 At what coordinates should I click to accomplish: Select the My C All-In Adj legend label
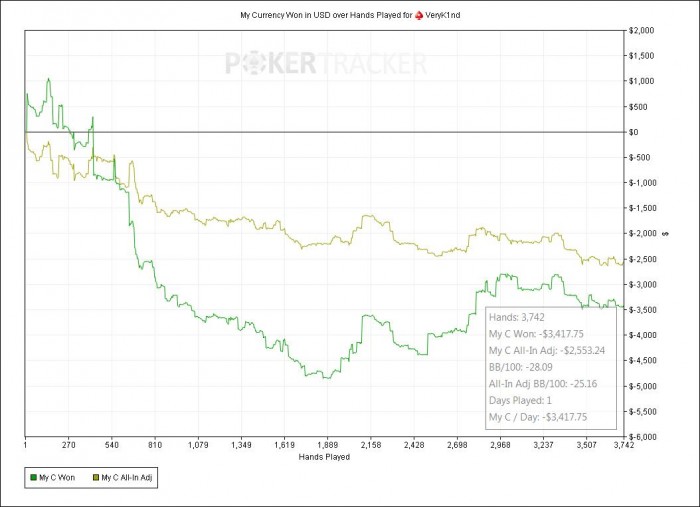tap(127, 478)
